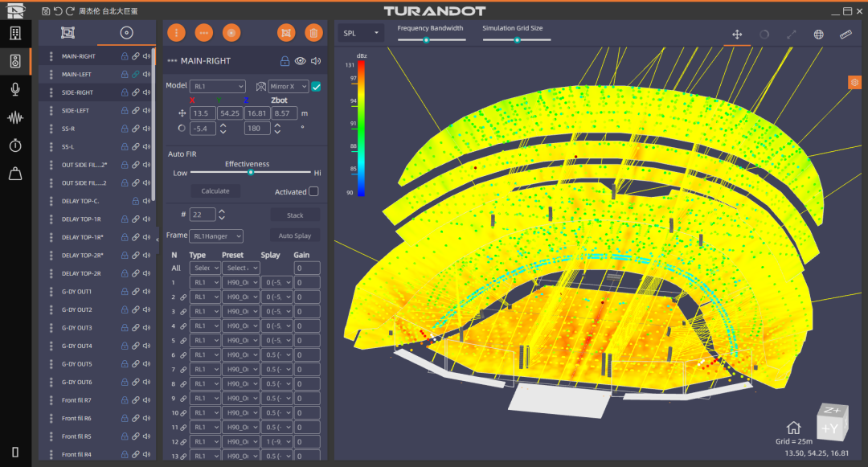Unlock the MAIN-RIGHT source in detail header
868x467 pixels.
pyautogui.click(x=285, y=61)
